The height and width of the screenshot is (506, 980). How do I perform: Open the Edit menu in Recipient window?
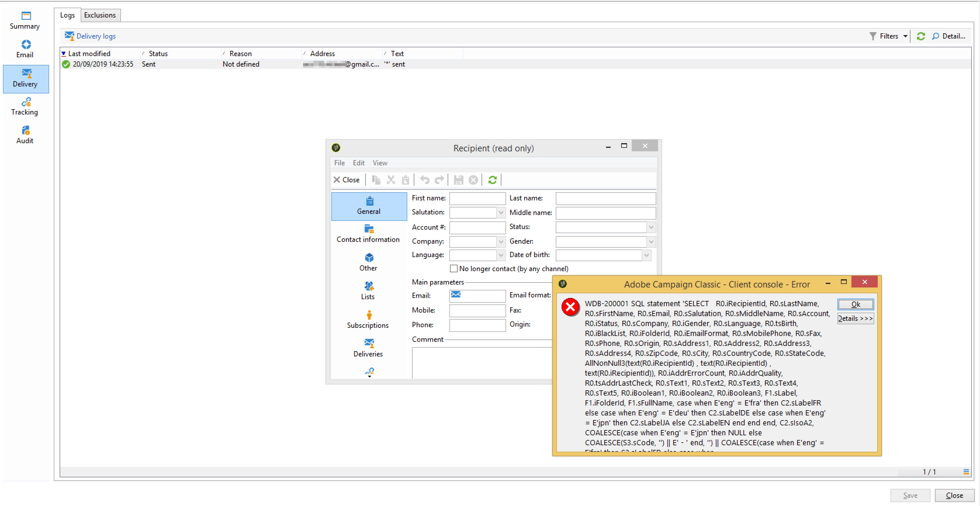359,163
